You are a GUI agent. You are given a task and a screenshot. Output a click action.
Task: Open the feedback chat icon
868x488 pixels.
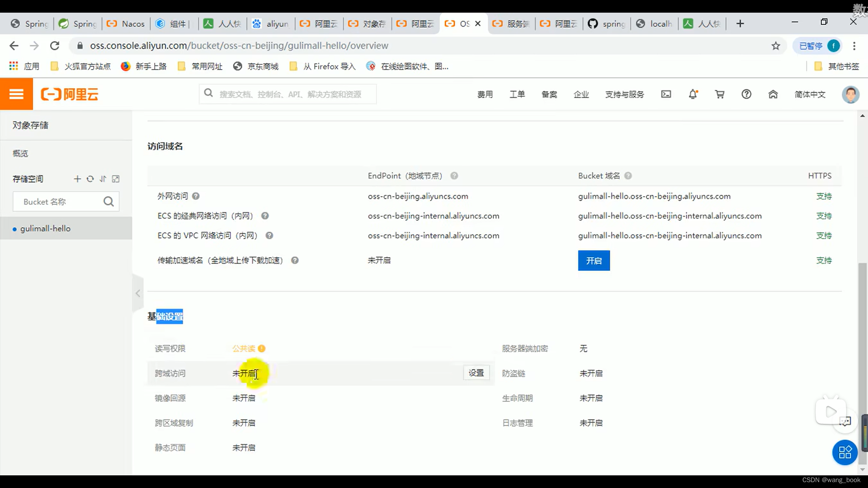845,422
